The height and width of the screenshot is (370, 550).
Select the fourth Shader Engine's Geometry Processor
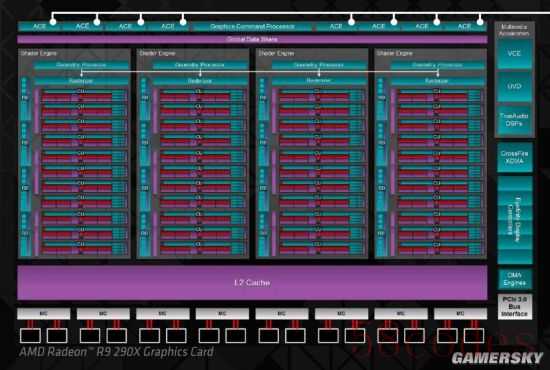(437, 65)
